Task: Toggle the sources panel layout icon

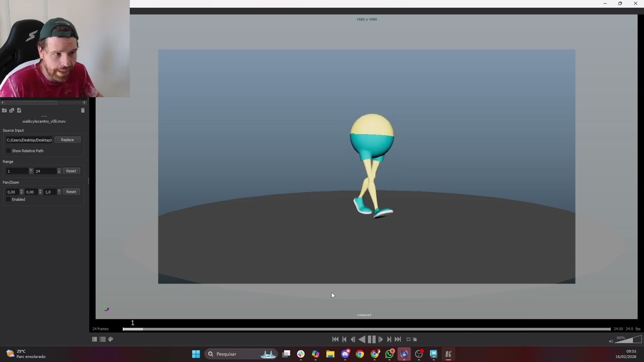Action: 95,339
